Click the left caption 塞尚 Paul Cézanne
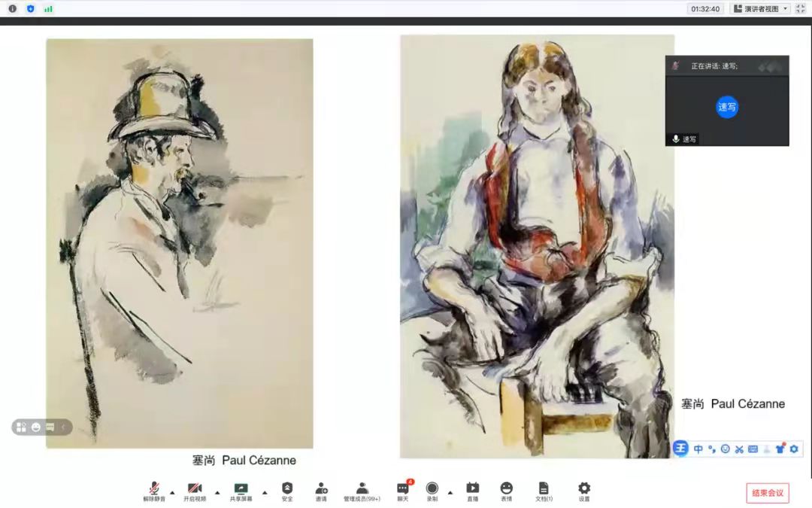The width and height of the screenshot is (812, 508). pyautogui.click(x=244, y=461)
